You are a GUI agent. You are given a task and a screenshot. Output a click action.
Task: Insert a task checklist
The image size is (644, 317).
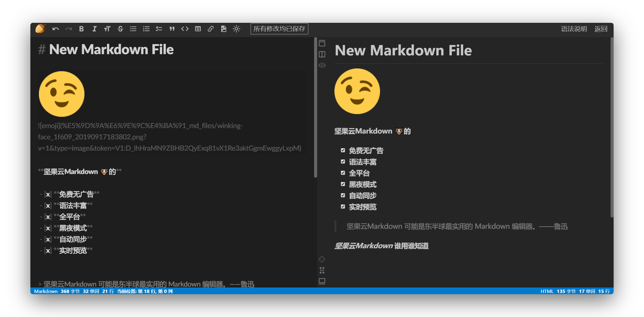click(159, 29)
